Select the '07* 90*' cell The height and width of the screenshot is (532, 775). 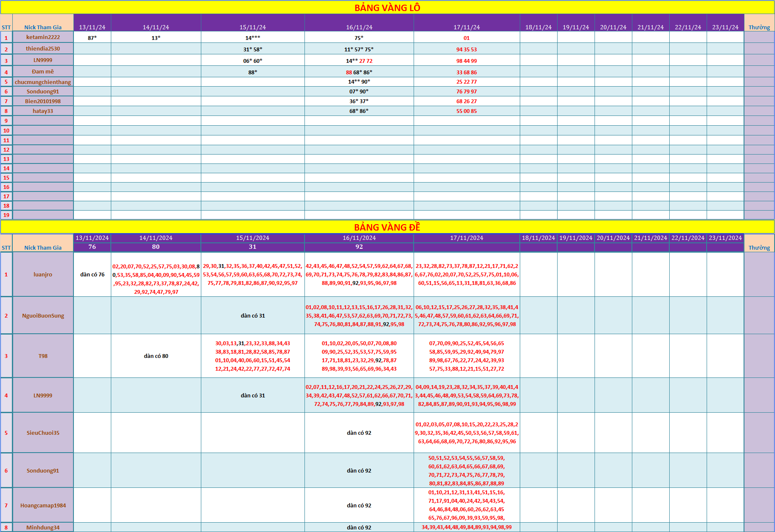click(359, 91)
